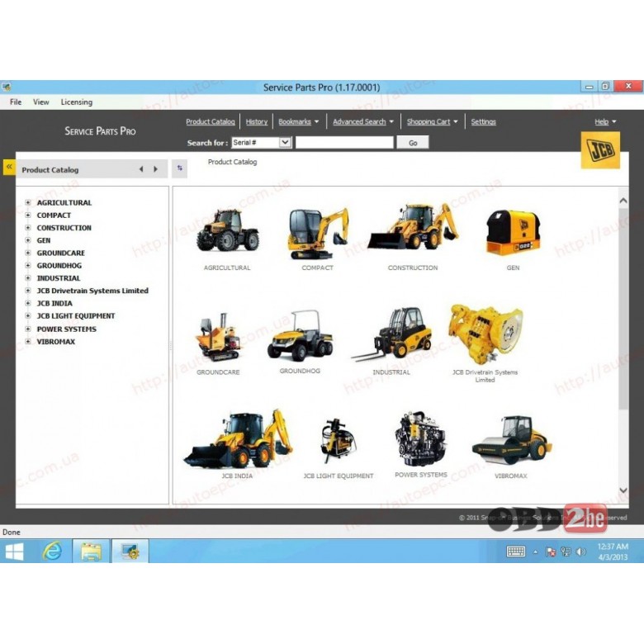Open the File menu

[x=16, y=102]
